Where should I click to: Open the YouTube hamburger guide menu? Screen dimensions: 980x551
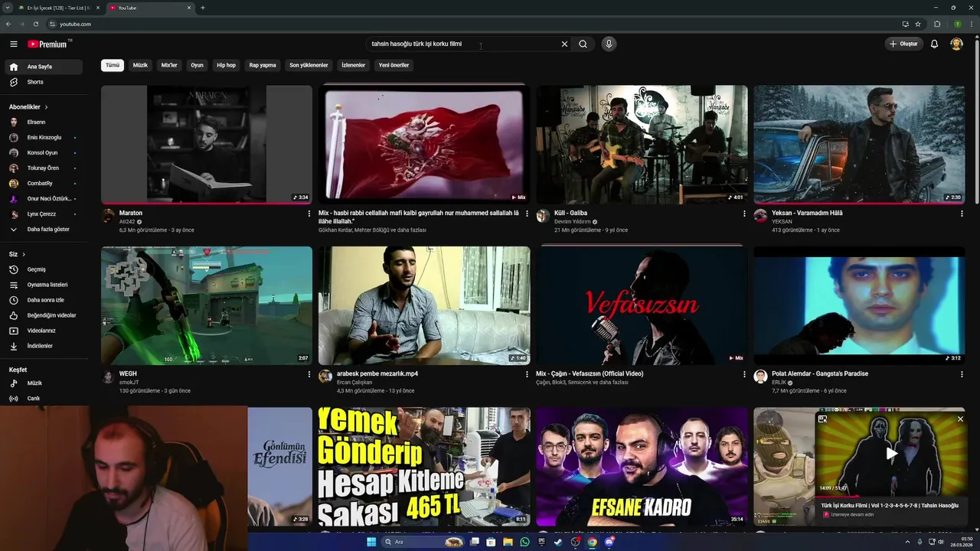(13, 44)
